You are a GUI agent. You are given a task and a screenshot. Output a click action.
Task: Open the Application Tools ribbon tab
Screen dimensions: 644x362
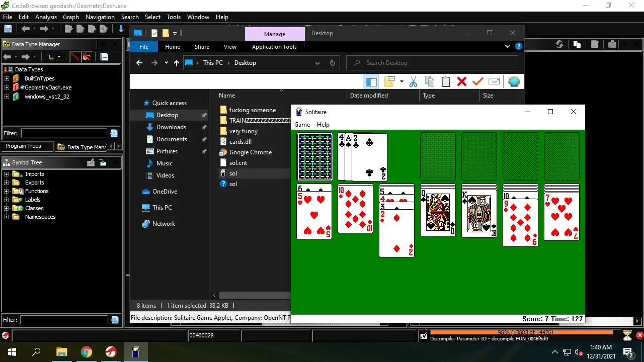(x=274, y=47)
